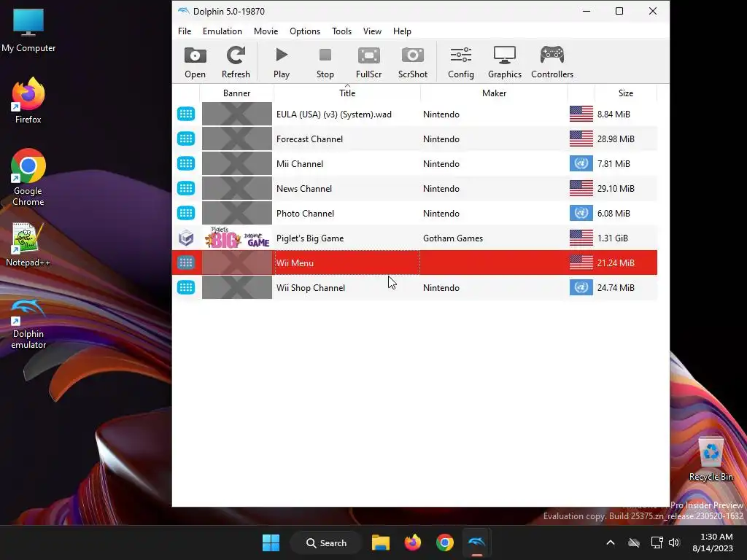Click the 24.74 MiB size cell

pyautogui.click(x=616, y=287)
